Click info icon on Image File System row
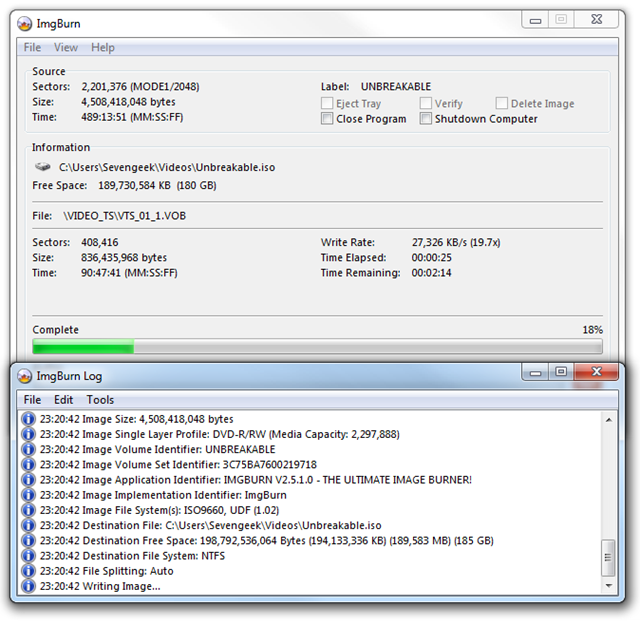Screen dimensions: 640x625 coord(28,510)
